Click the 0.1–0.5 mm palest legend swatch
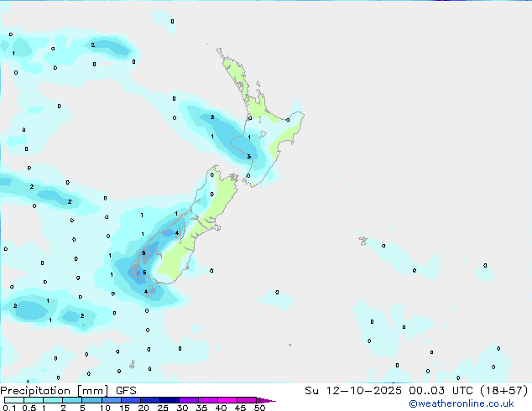The width and height of the screenshot is (532, 411). pyautogui.click(x=14, y=400)
